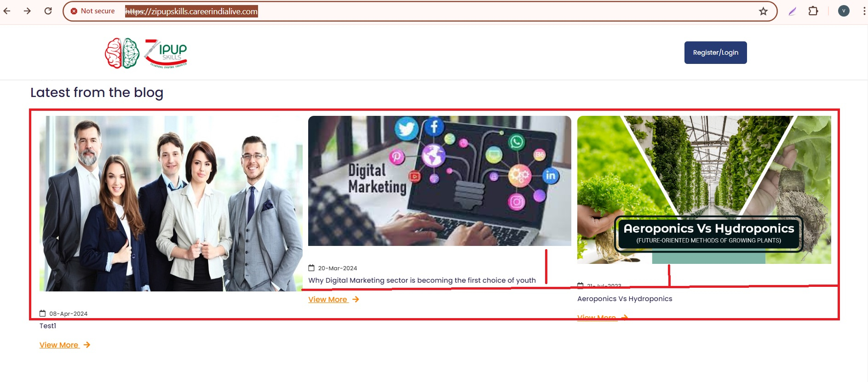Open the browser extensions puzzle icon
The width and height of the screenshot is (868, 382).
[x=813, y=11]
